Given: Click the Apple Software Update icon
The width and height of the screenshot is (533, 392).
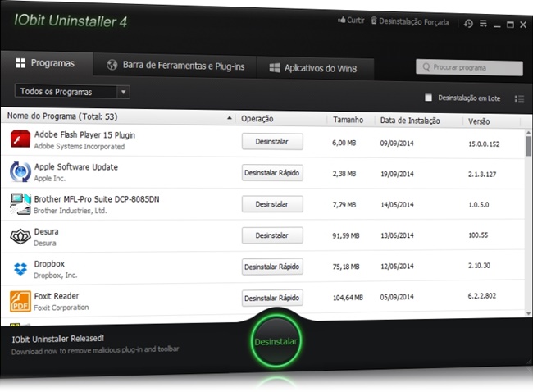Looking at the screenshot, I should (20, 171).
